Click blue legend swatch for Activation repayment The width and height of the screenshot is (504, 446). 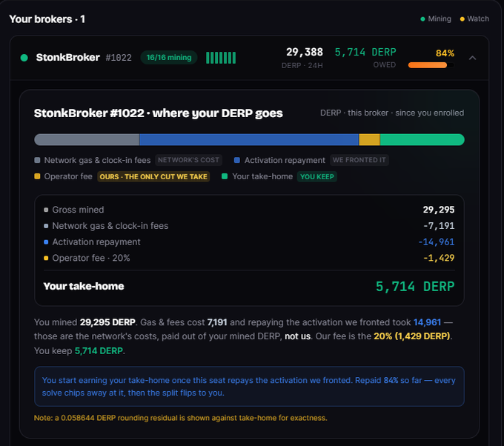(x=237, y=160)
